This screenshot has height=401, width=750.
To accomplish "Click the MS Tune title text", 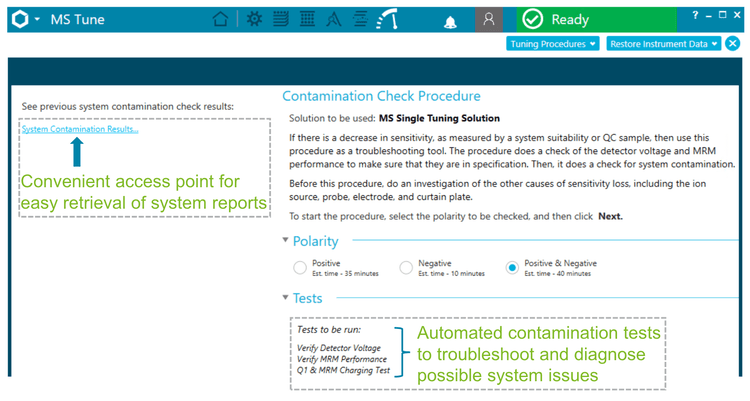I will (x=77, y=20).
